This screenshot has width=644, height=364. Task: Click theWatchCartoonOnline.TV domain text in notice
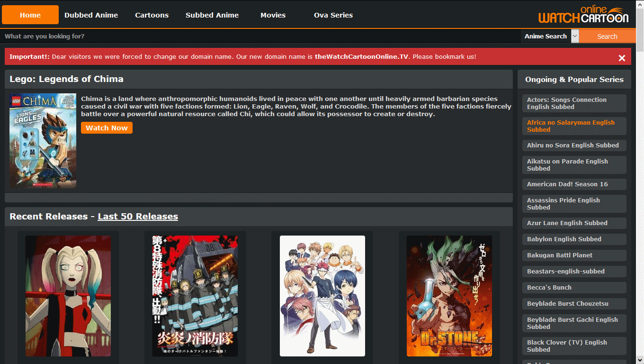(361, 56)
